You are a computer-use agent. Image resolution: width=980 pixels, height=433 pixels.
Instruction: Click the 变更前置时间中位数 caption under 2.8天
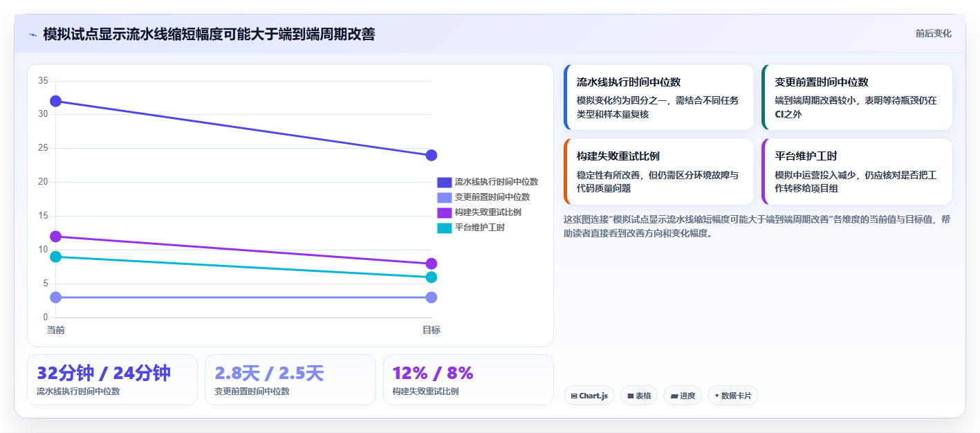[252, 391]
